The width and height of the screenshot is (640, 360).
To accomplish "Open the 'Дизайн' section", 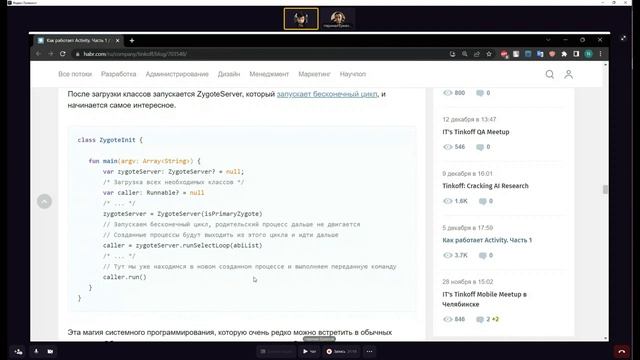I will tap(229, 74).
